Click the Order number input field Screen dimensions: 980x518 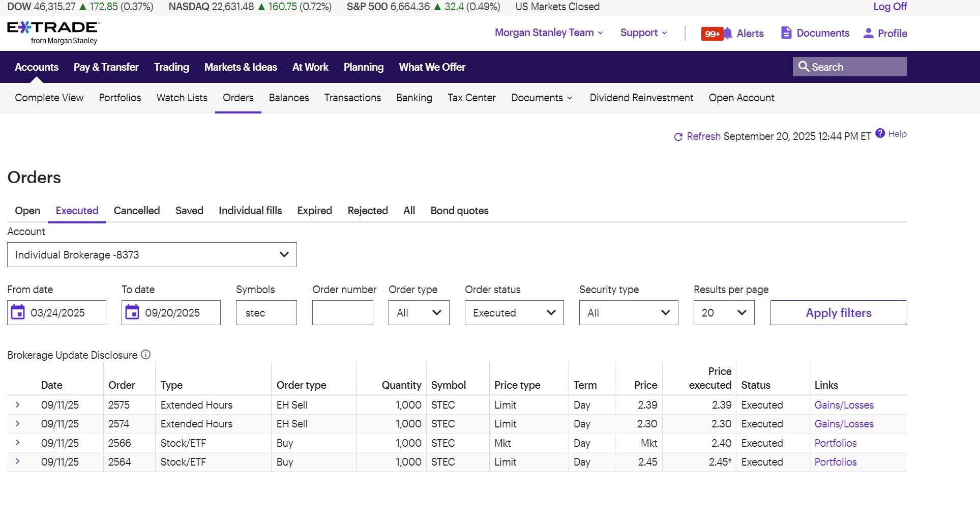point(342,313)
